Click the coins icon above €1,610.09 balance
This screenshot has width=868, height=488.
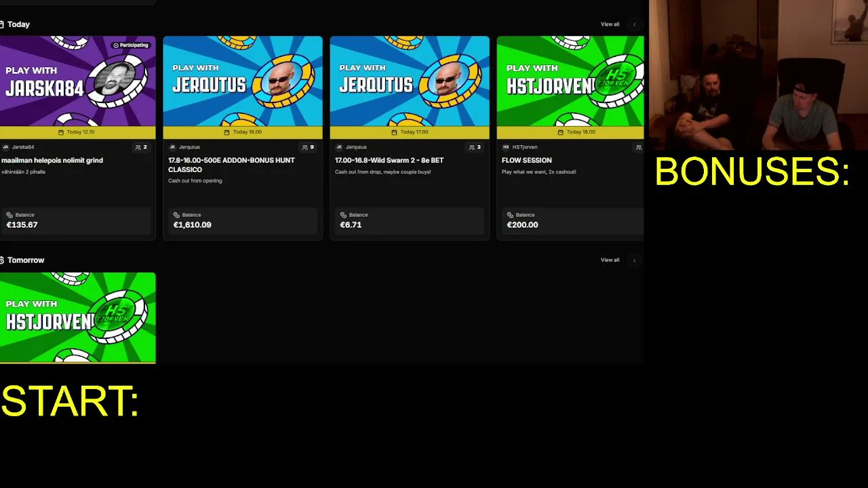click(x=177, y=215)
